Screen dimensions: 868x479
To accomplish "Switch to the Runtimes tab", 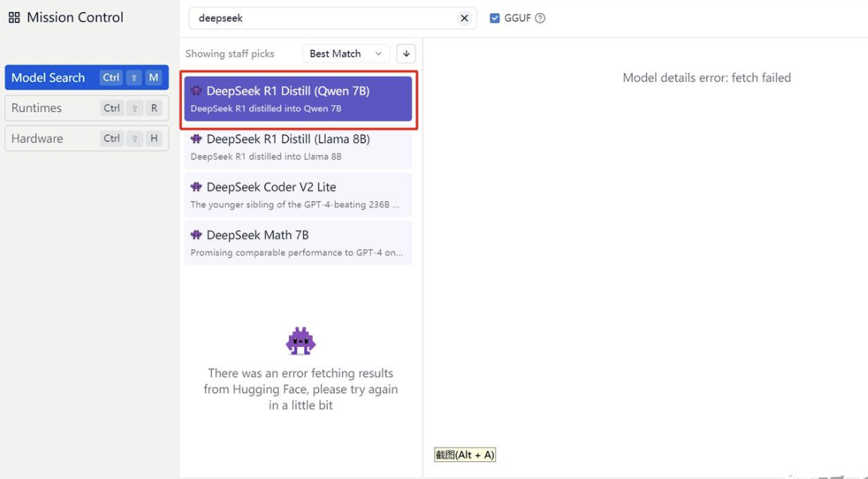I will [x=87, y=108].
